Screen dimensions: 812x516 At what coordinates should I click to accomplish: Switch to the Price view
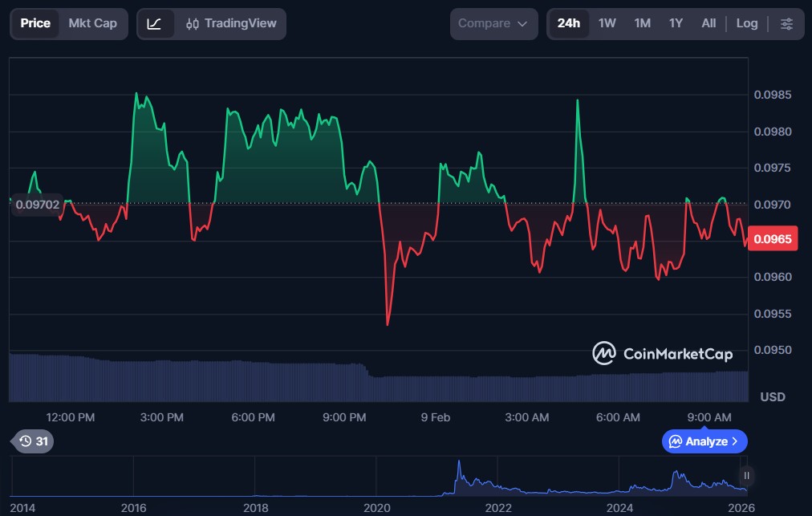click(x=35, y=23)
